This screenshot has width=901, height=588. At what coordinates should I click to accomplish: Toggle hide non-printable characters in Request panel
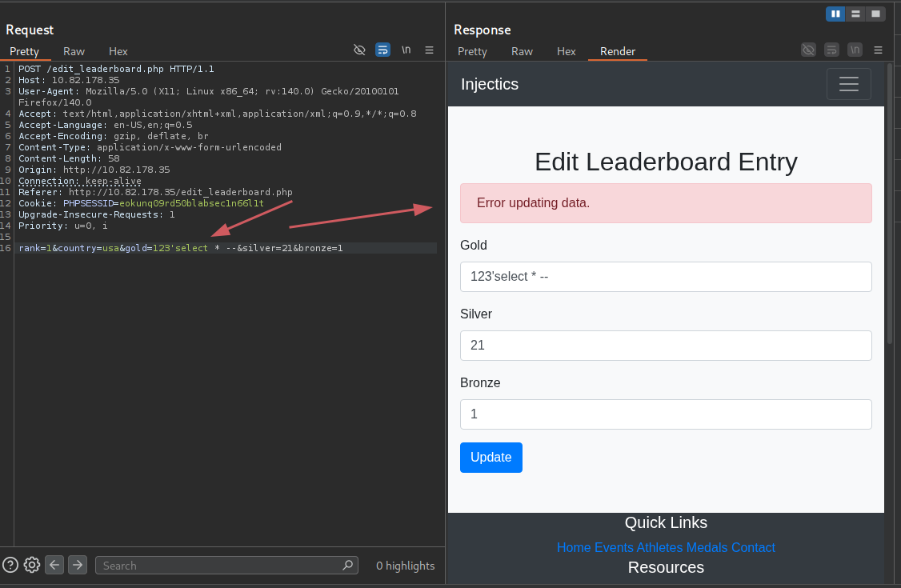(x=359, y=50)
